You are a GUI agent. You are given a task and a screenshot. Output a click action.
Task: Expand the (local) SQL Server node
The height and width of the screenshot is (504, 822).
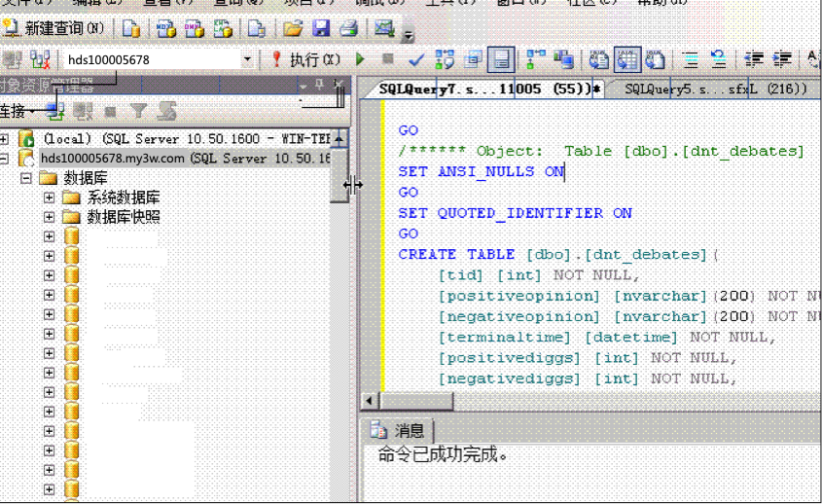pyautogui.click(x=6, y=139)
